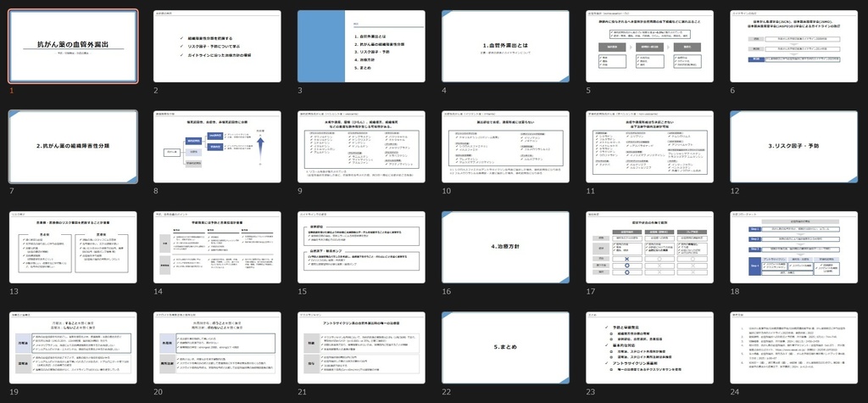Select slide 19 cold and warm compress thumbnail
The width and height of the screenshot is (868, 403).
point(73,348)
